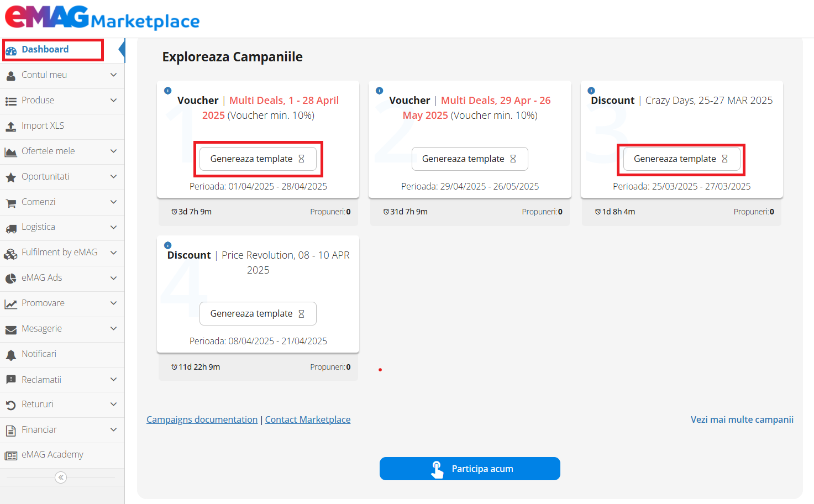Click the Comenzi shopping cart icon
The image size is (814, 504).
coord(11,203)
